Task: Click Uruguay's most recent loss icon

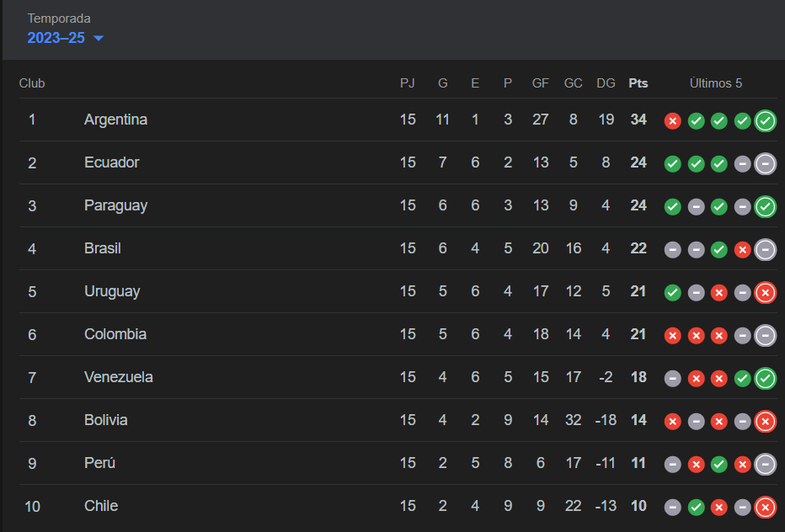Action: click(x=766, y=293)
